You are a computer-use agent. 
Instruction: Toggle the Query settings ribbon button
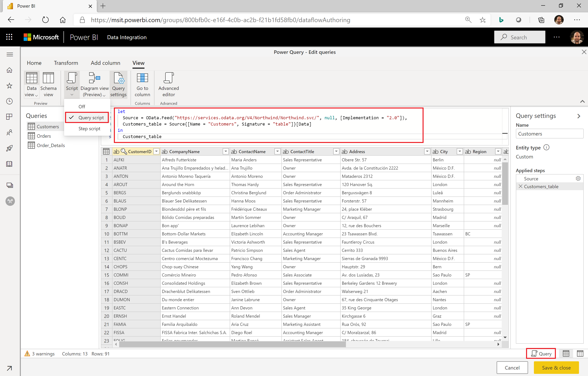point(118,84)
